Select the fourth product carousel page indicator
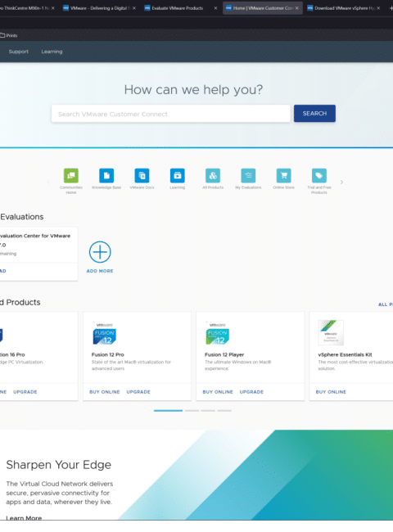The image size is (393, 532). coord(224,411)
